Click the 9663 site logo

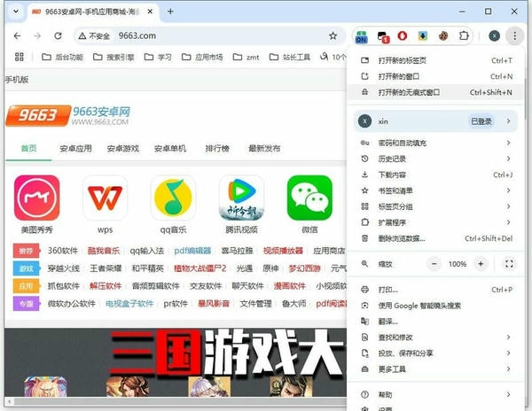pos(68,115)
